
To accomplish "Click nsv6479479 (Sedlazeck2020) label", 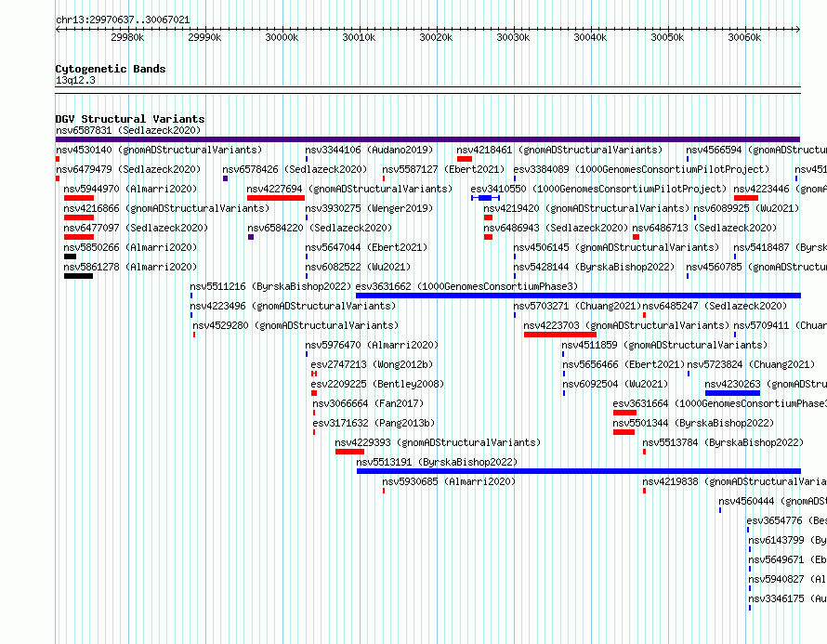I will [x=128, y=169].
